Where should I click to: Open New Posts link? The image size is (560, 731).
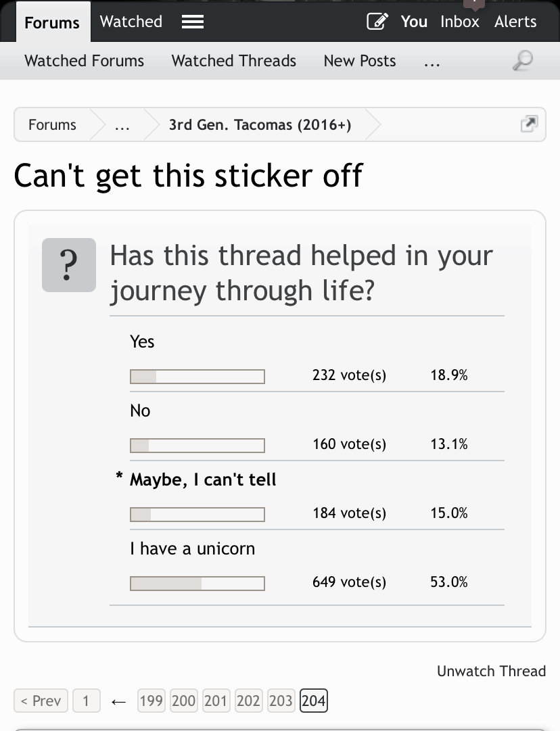pos(360,61)
